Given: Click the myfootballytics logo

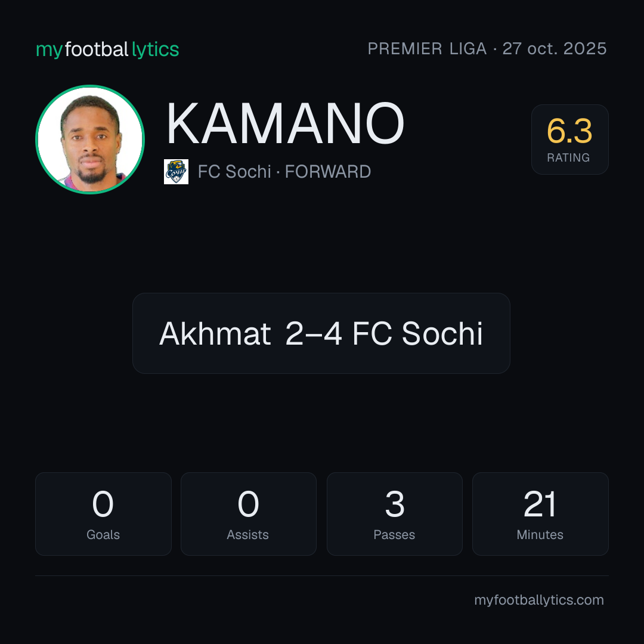Looking at the screenshot, I should [x=107, y=49].
